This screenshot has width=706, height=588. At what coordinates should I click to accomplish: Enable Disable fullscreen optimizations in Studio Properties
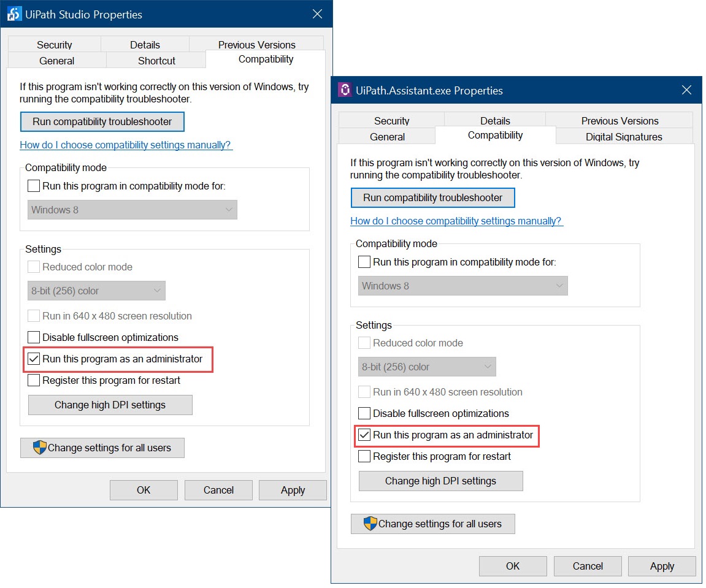coord(34,337)
